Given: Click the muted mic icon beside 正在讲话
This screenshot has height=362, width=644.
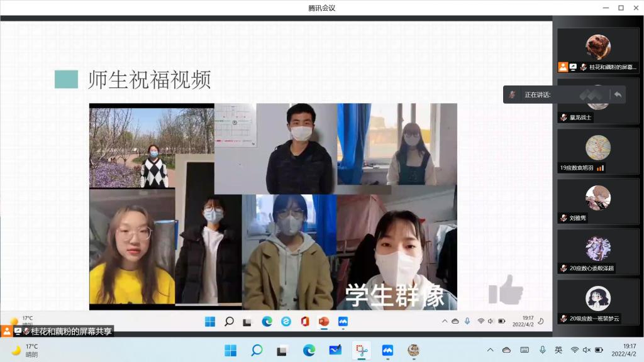Looking at the screenshot, I should [513, 94].
